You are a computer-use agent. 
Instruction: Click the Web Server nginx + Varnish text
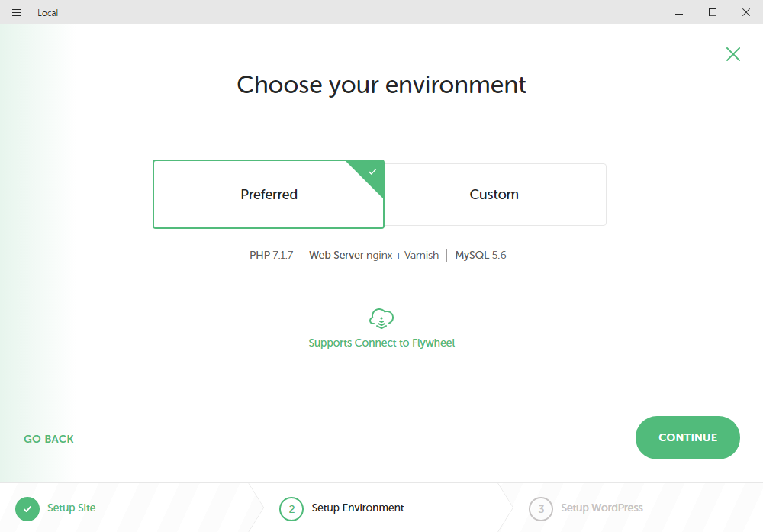374,256
